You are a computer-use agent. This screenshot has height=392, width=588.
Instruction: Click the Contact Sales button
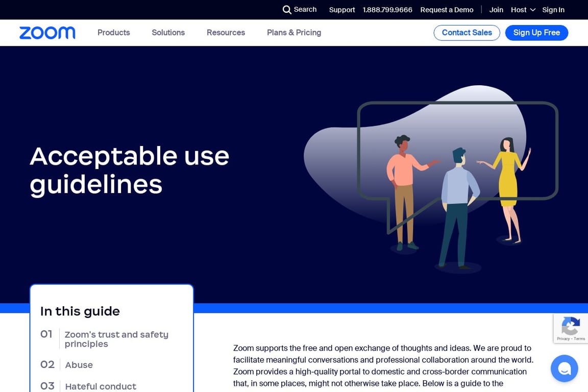467,33
